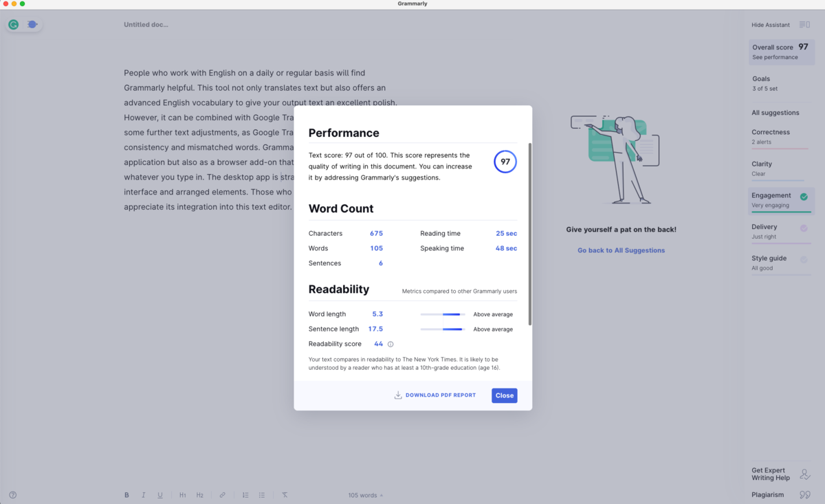Insert a link with the chain icon
The image size is (825, 504).
click(x=223, y=495)
